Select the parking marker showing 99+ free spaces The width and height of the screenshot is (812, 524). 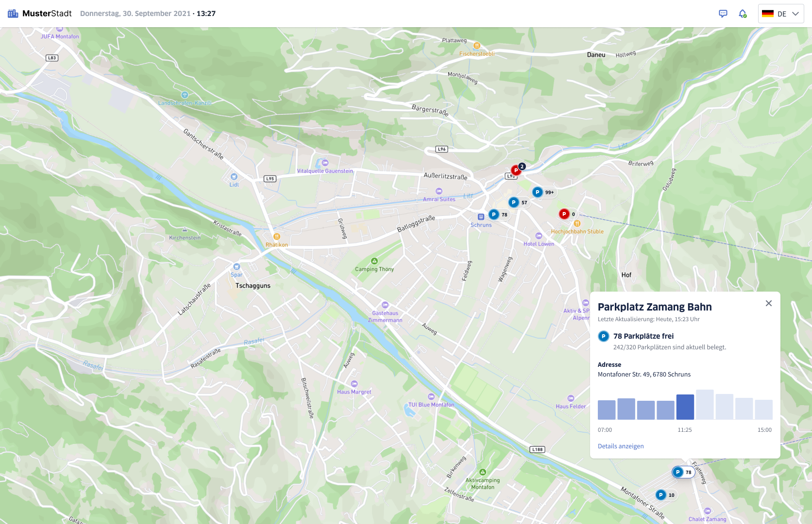click(537, 192)
